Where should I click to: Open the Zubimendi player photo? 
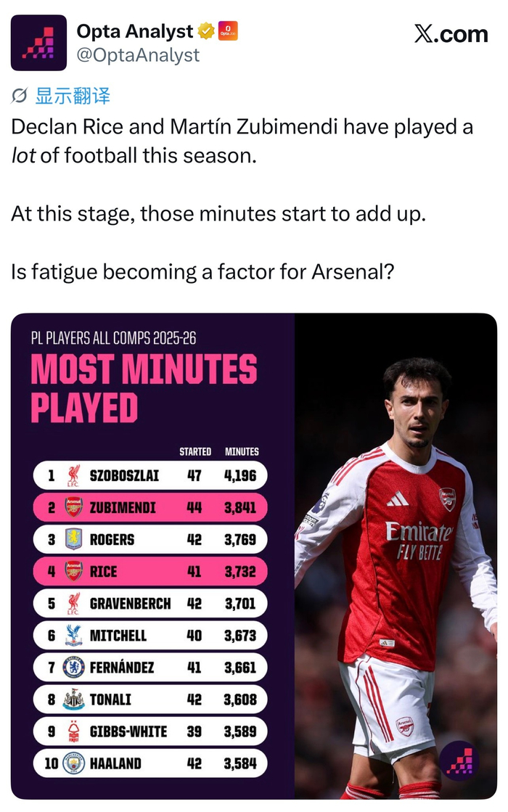pyautogui.click(x=396, y=551)
